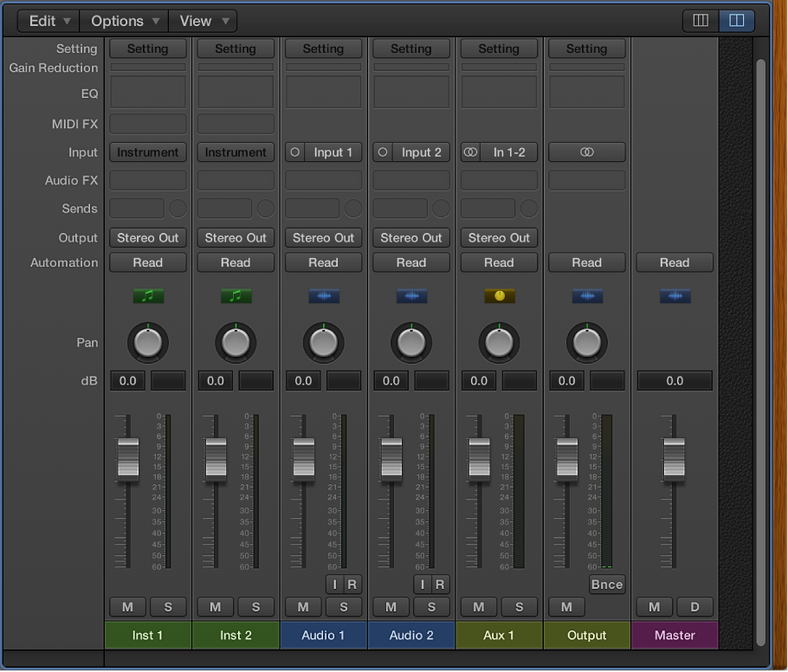Click the Bnce button on the Output channel

pos(606,585)
